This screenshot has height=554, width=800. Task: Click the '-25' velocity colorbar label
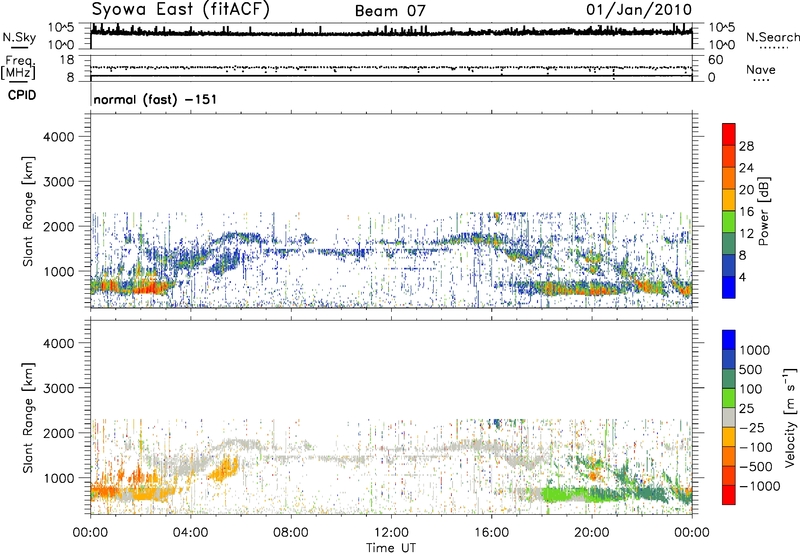pyautogui.click(x=752, y=428)
